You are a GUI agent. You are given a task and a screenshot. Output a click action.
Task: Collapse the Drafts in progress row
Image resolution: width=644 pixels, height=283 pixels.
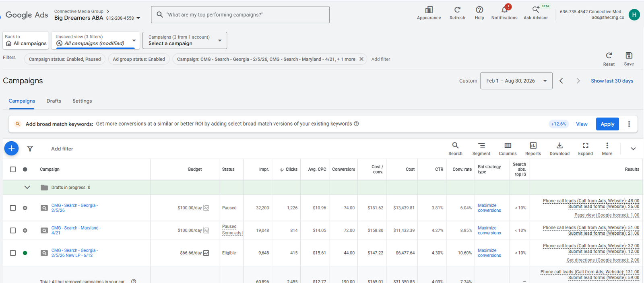[x=27, y=188]
